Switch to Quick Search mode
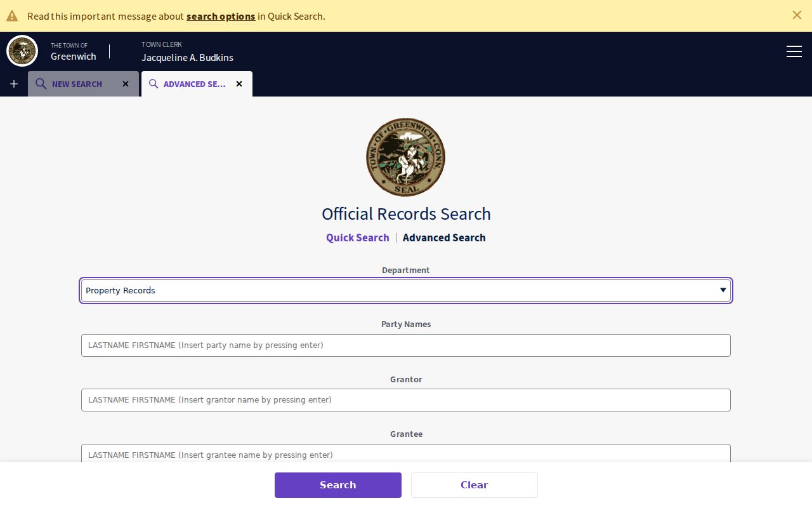 click(x=357, y=237)
